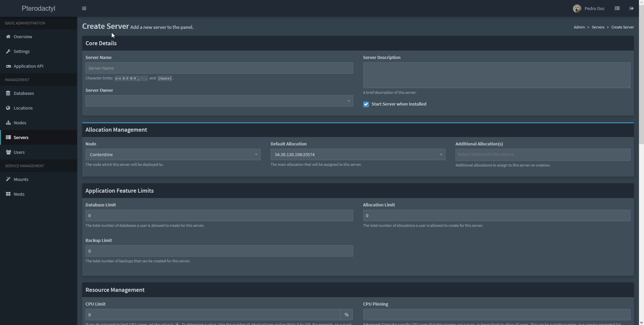
Task: Open the Default Allocation dropdown
Action: click(358, 154)
